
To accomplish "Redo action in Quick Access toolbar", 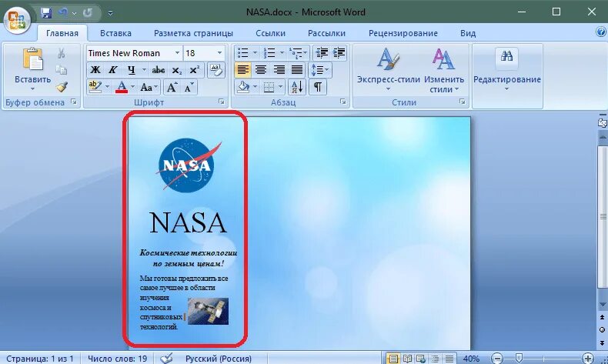I will pos(87,12).
